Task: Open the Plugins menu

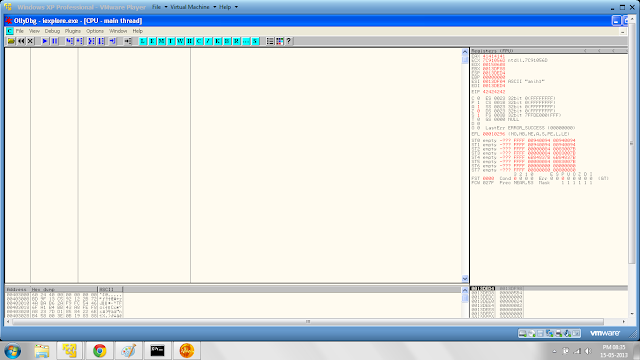Action: coord(73,31)
